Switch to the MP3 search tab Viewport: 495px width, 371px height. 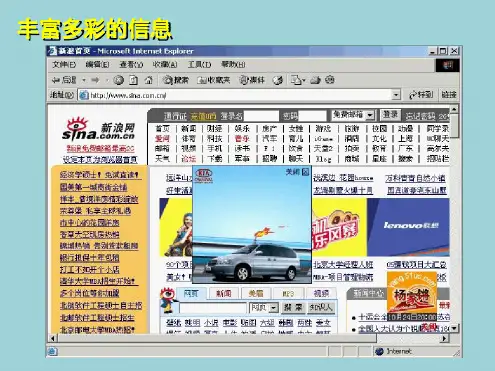click(x=288, y=293)
